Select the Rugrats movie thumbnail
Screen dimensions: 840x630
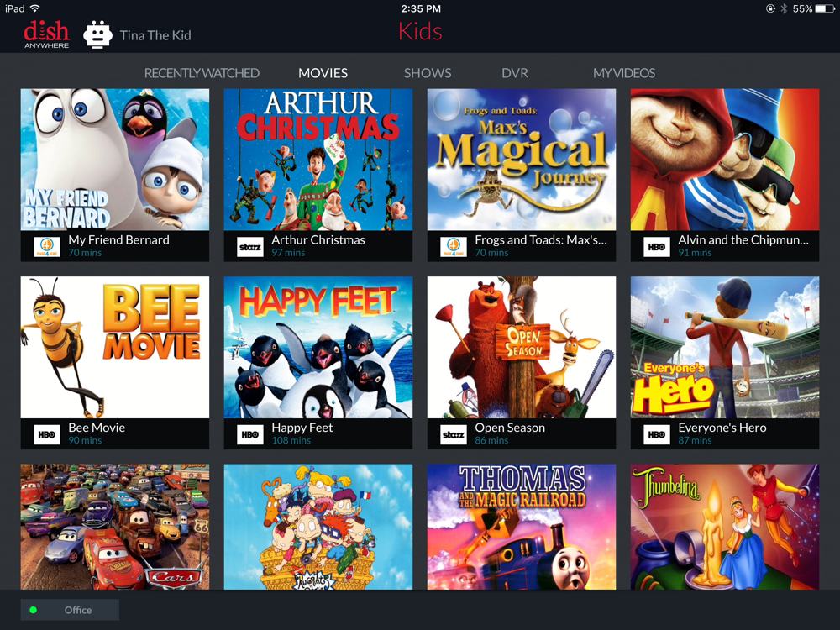pyautogui.click(x=318, y=527)
